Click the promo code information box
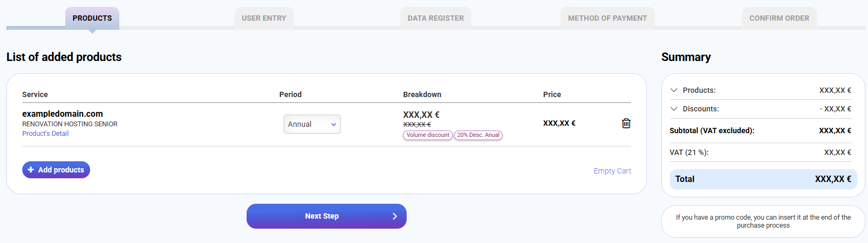 tap(763, 221)
